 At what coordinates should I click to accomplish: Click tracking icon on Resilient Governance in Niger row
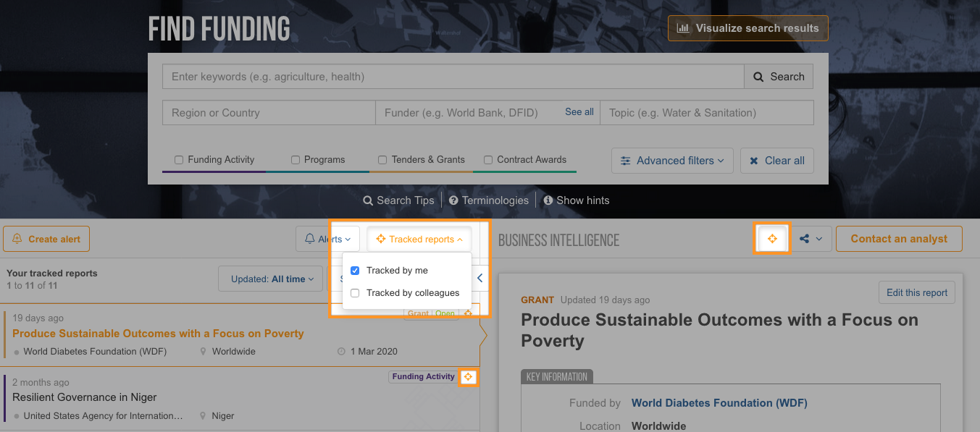coord(468,376)
